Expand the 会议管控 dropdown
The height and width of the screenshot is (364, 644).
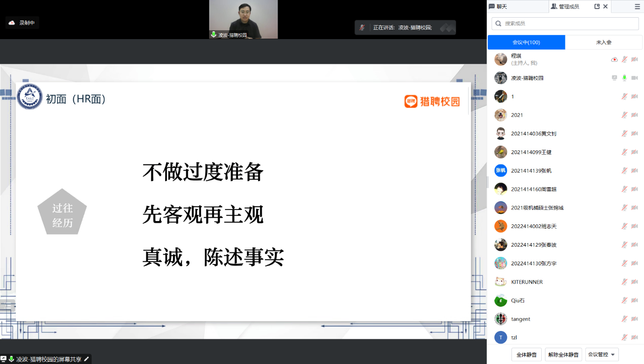(603, 355)
